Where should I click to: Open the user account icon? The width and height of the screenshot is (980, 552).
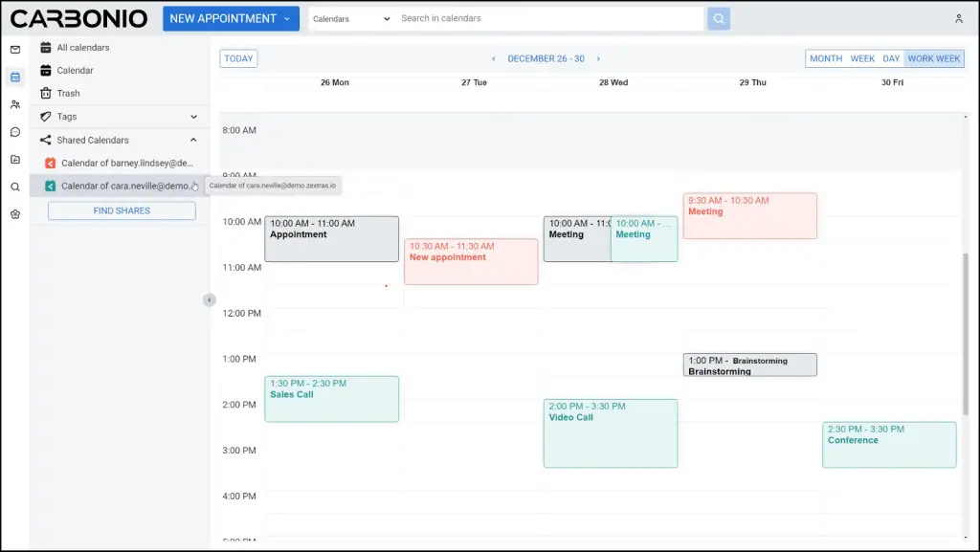coord(959,19)
